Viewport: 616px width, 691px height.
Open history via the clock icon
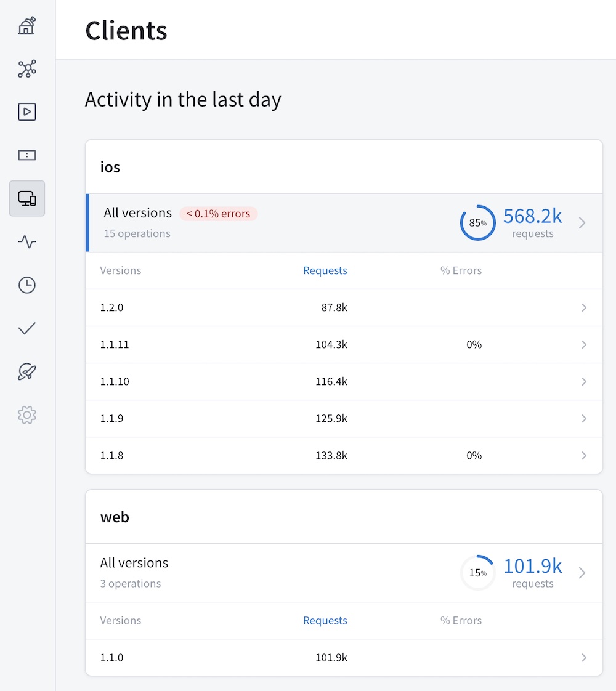pyautogui.click(x=27, y=285)
